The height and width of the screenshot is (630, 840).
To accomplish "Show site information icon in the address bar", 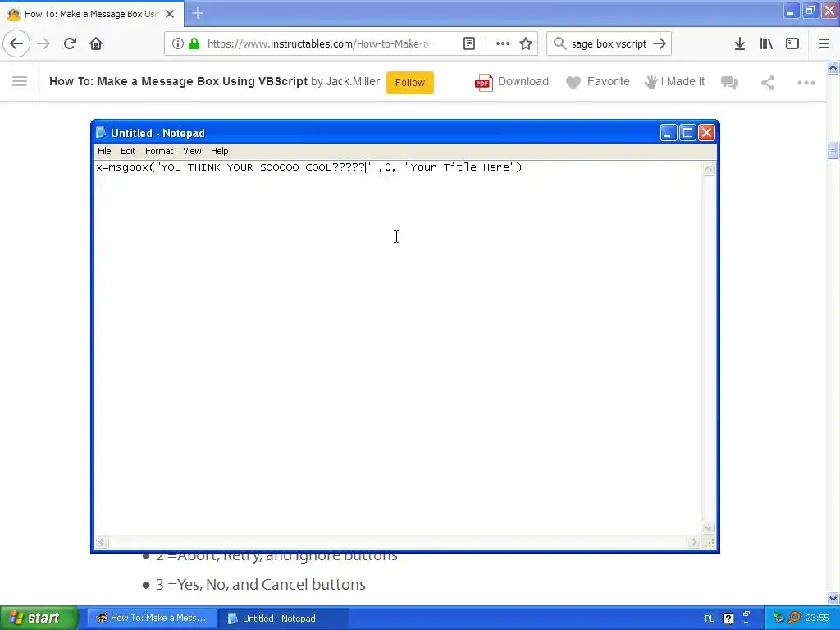I will [177, 43].
